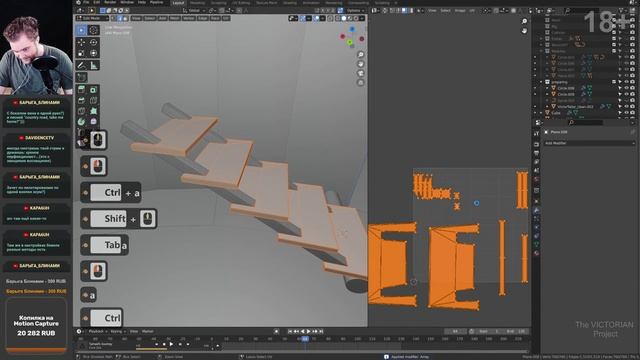Screen dimensions: 640x360
Task: Select the Knife tool
Action: click(81, 111)
